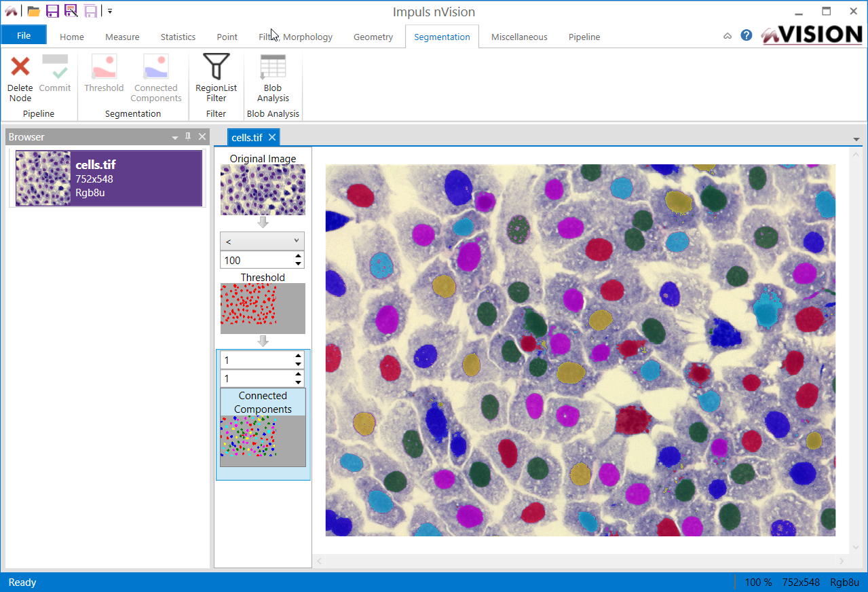Image resolution: width=868 pixels, height=592 pixels.
Task: Open the Statistics ribbon tab
Action: 178,37
